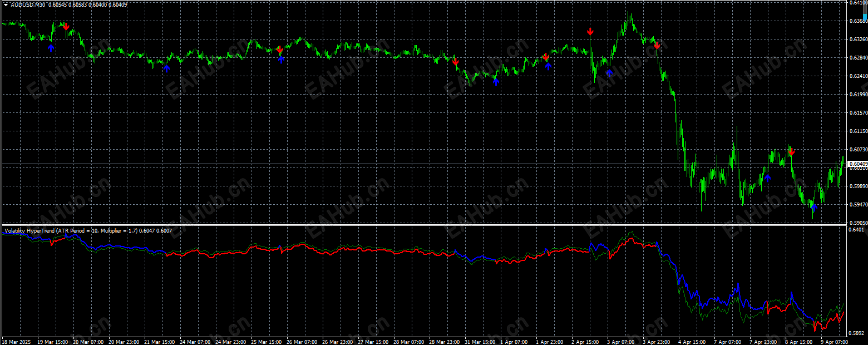This screenshot has height=345, width=868.
Task: Click the 7 Apr 07:00 time label
Action: coord(728,341)
